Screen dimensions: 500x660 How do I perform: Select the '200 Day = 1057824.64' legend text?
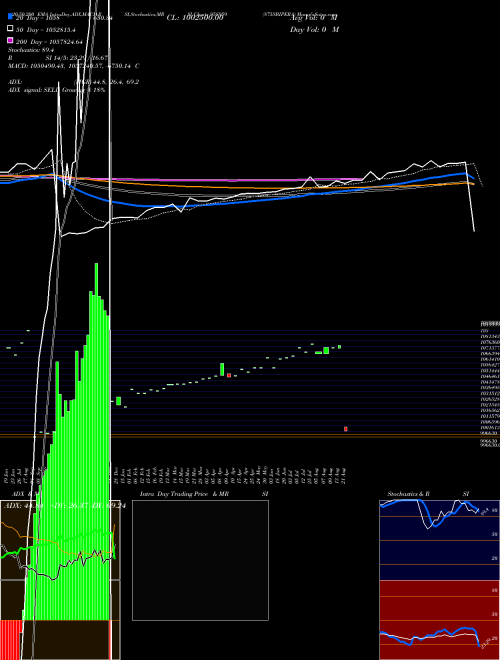tap(50, 42)
